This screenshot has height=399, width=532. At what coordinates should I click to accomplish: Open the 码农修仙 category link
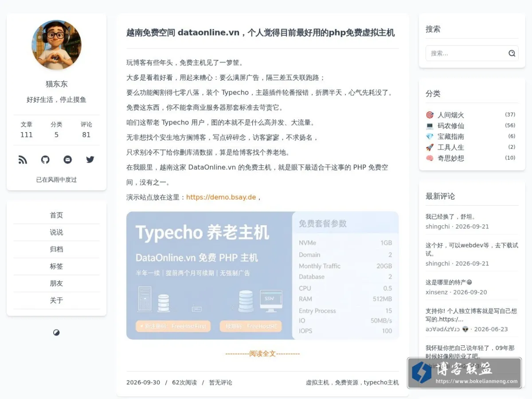pos(450,126)
